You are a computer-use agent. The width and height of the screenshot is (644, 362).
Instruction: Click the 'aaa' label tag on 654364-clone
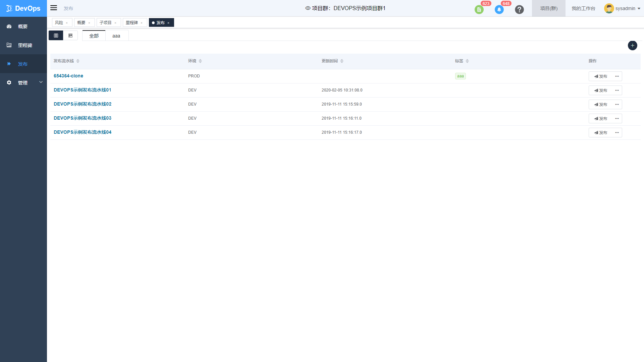[461, 76]
